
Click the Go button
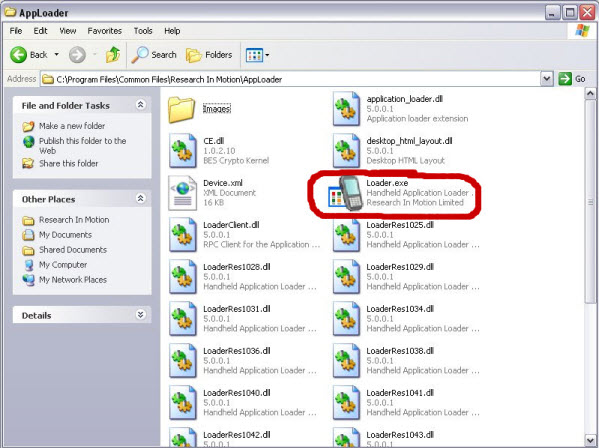[x=572, y=79]
